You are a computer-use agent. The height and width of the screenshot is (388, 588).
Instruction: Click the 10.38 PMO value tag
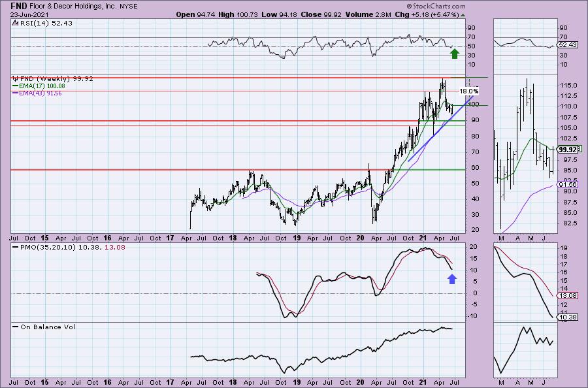[568, 317]
